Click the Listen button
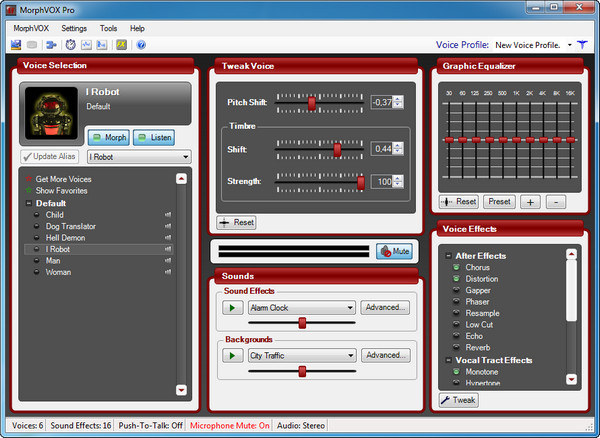600x438 pixels. 154,136
